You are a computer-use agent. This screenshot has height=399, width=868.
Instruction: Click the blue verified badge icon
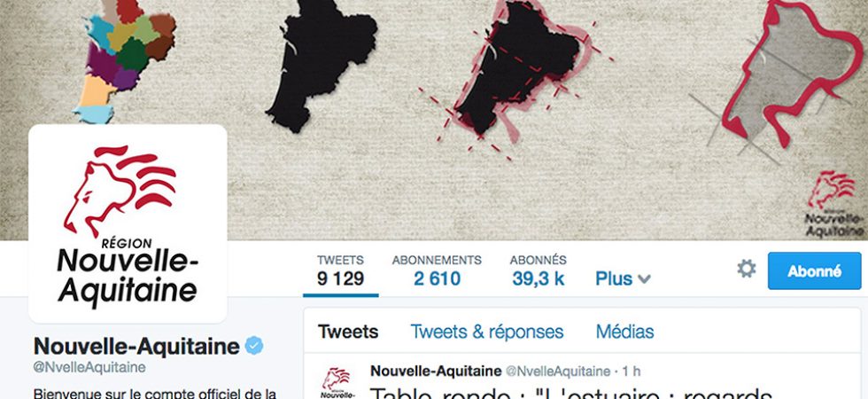tap(254, 346)
